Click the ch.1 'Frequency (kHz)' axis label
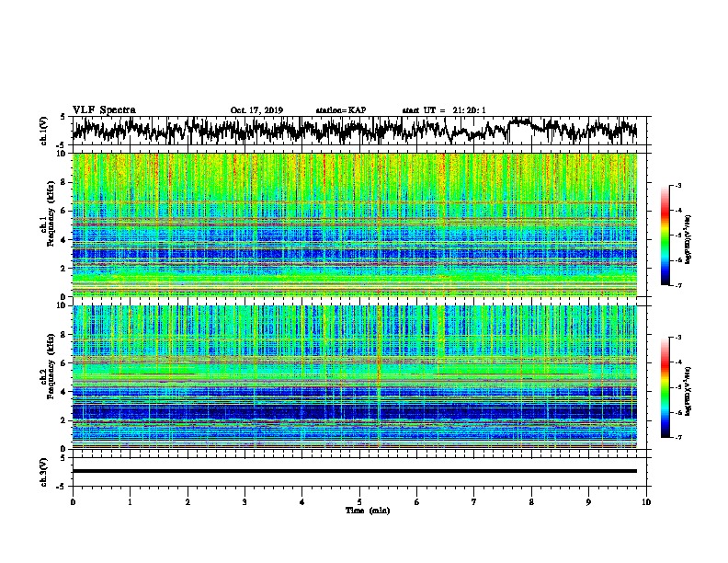Viewport: 728px width, 563px height. pos(51,214)
